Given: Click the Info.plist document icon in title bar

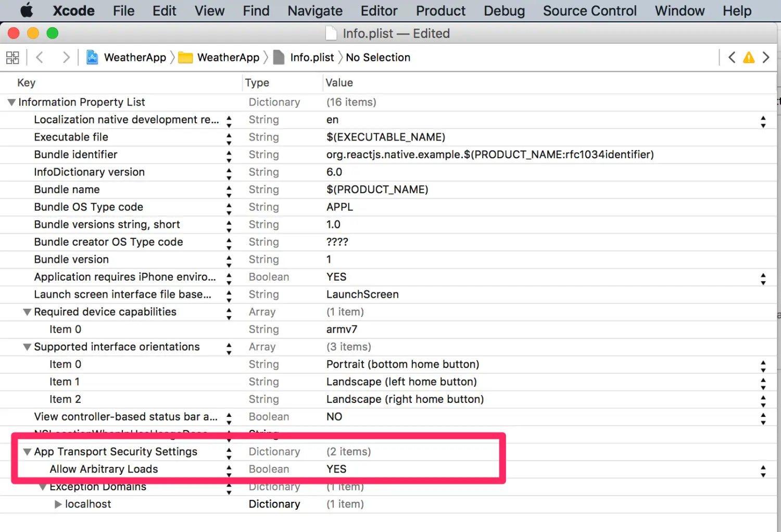Looking at the screenshot, I should pos(331,33).
